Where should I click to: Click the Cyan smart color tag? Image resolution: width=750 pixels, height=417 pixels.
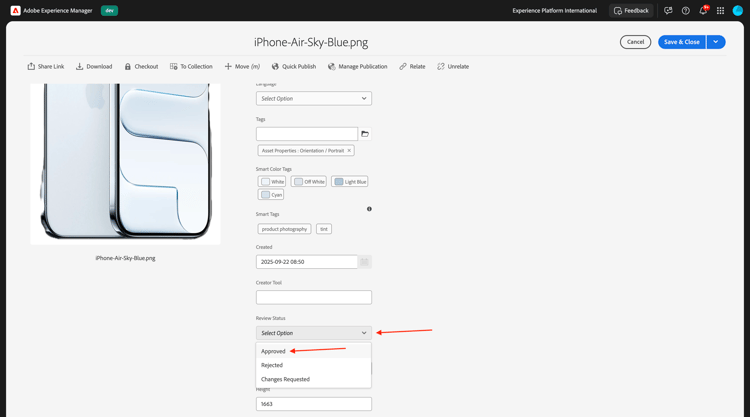[271, 195]
